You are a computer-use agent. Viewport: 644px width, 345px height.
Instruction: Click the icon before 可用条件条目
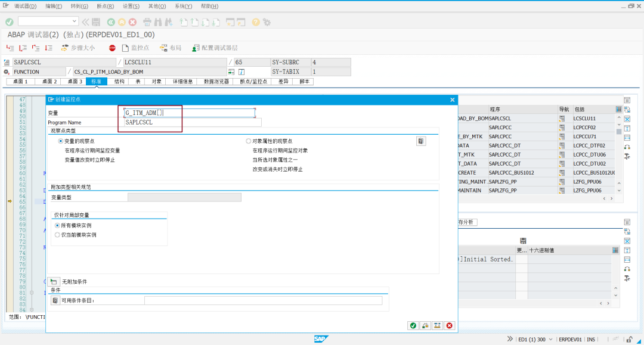pyautogui.click(x=55, y=301)
